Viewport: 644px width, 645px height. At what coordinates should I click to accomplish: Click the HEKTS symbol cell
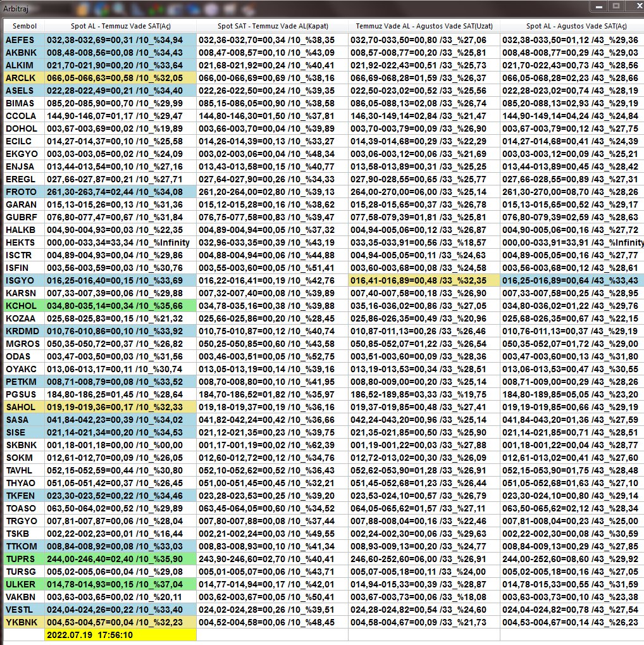[x=24, y=242]
